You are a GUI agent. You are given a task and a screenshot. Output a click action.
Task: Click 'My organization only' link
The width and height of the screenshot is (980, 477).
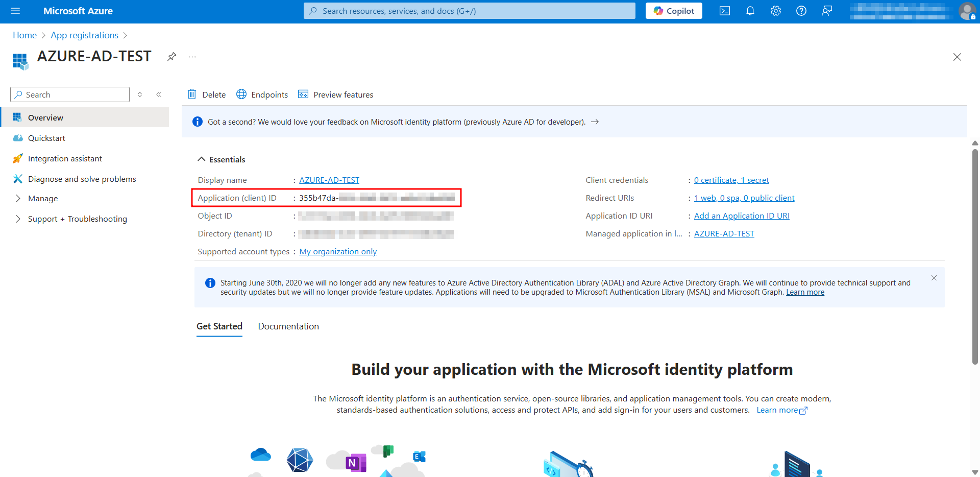[338, 251]
